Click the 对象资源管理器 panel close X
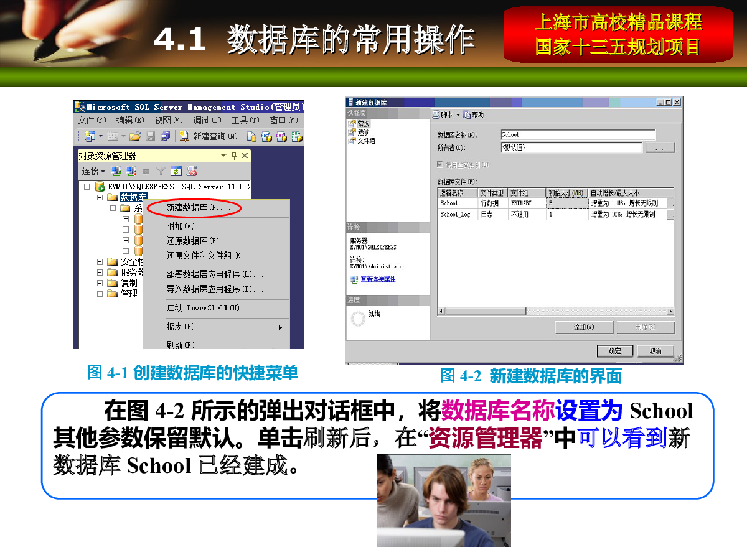 click(x=245, y=156)
